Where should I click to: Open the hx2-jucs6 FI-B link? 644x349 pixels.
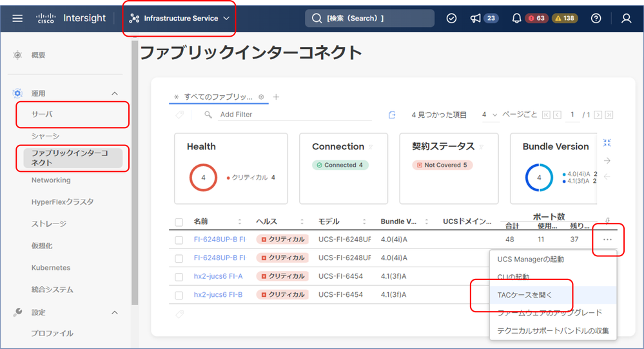(x=218, y=294)
